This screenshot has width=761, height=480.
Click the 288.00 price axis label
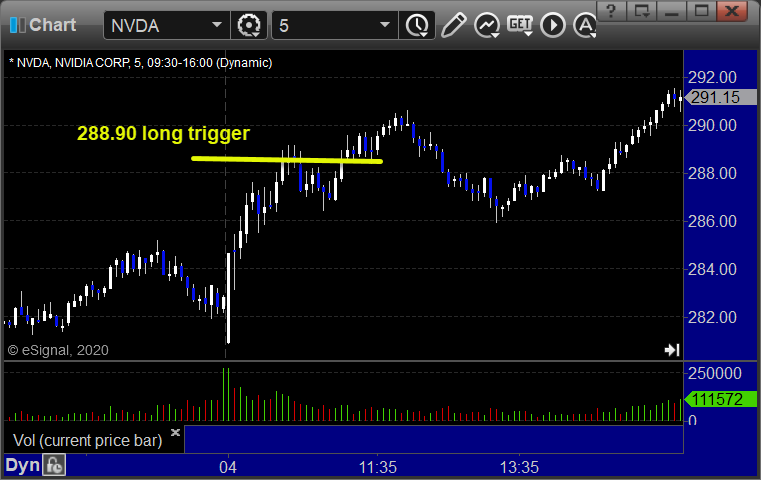[712, 173]
